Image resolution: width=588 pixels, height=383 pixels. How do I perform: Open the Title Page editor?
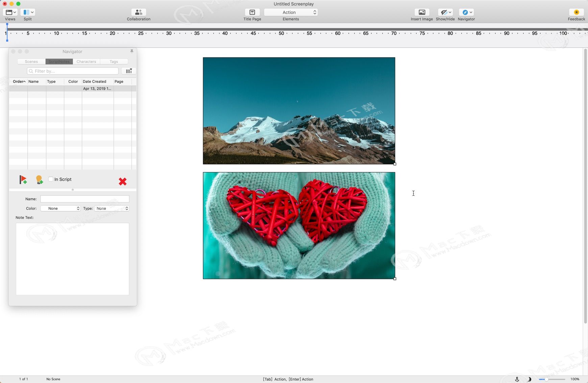[x=252, y=12]
